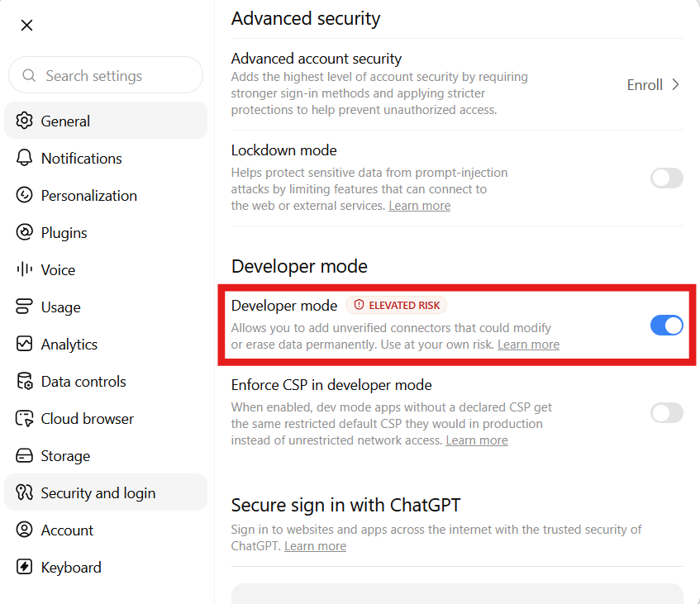Click the Notifications bell icon

(24, 158)
